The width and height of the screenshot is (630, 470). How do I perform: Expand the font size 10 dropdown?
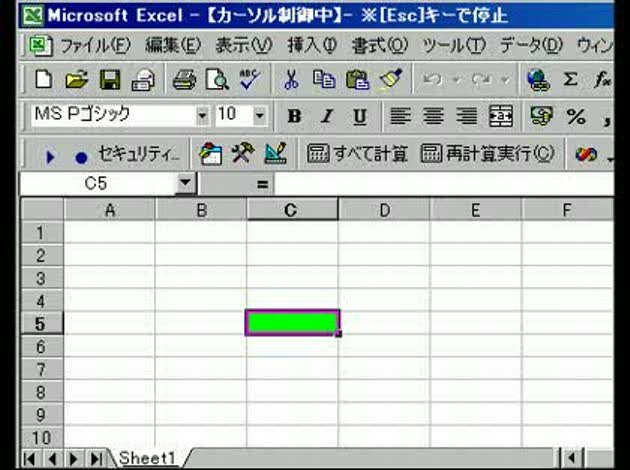[260, 116]
